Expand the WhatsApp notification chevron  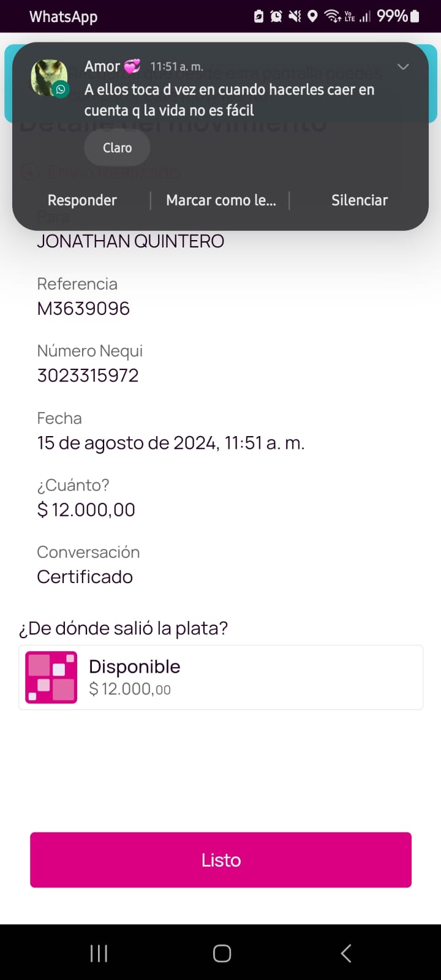click(x=403, y=67)
